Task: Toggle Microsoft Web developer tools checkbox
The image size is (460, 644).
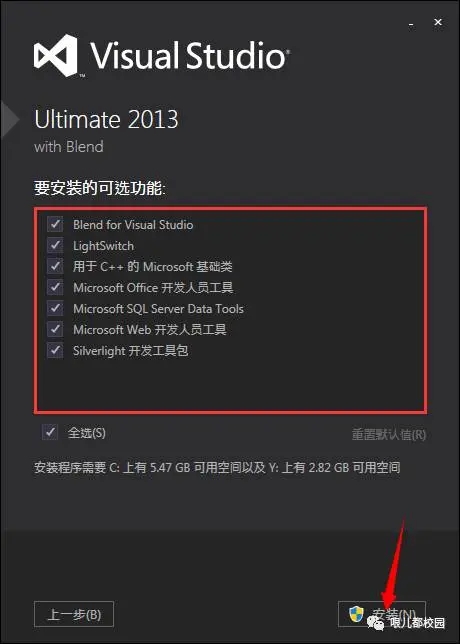Action: (55, 329)
